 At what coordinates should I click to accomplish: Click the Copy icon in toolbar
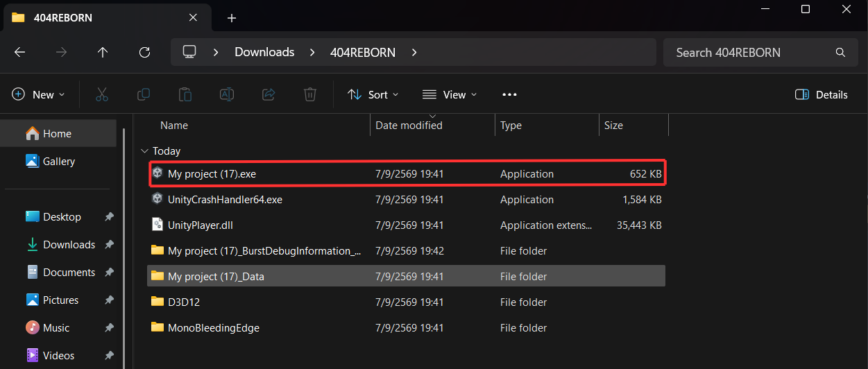[144, 94]
